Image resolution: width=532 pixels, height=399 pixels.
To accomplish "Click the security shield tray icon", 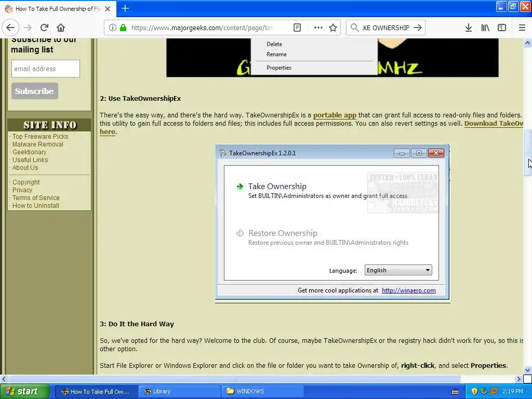I will (474, 391).
